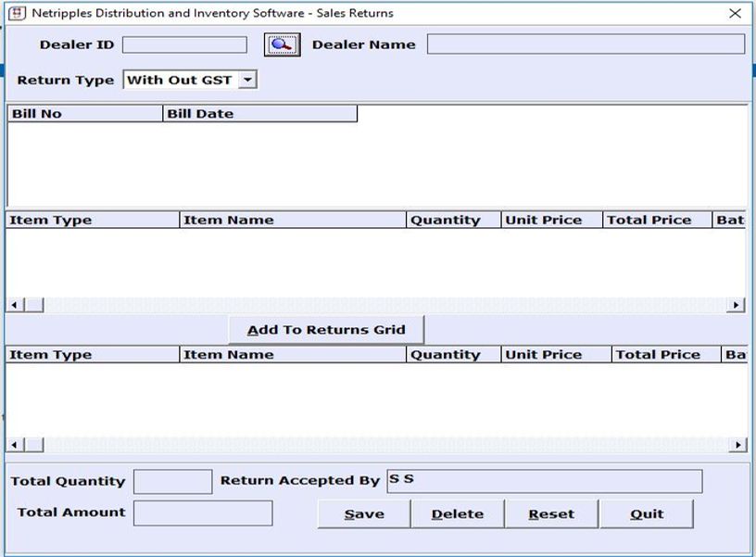Click the Reset button

pos(551,514)
